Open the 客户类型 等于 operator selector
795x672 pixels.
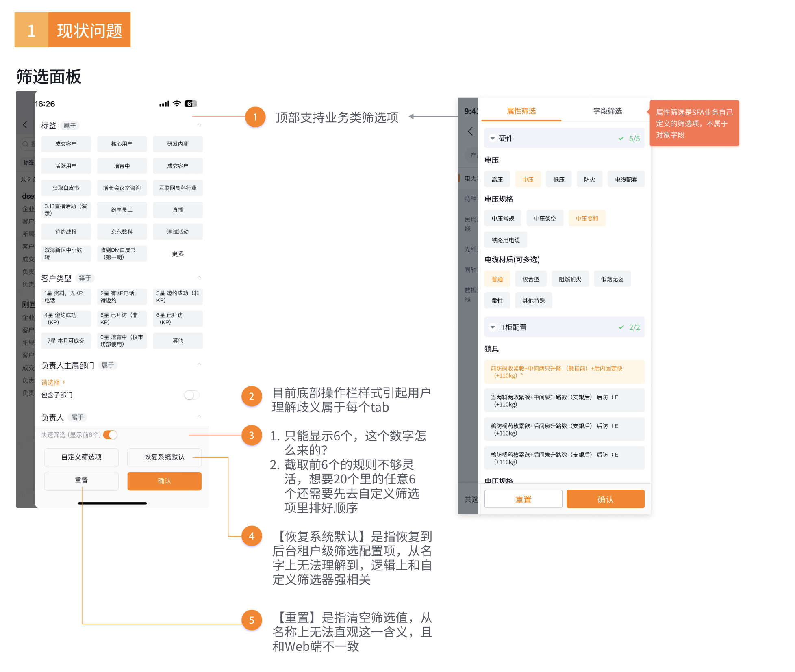pyautogui.click(x=85, y=278)
